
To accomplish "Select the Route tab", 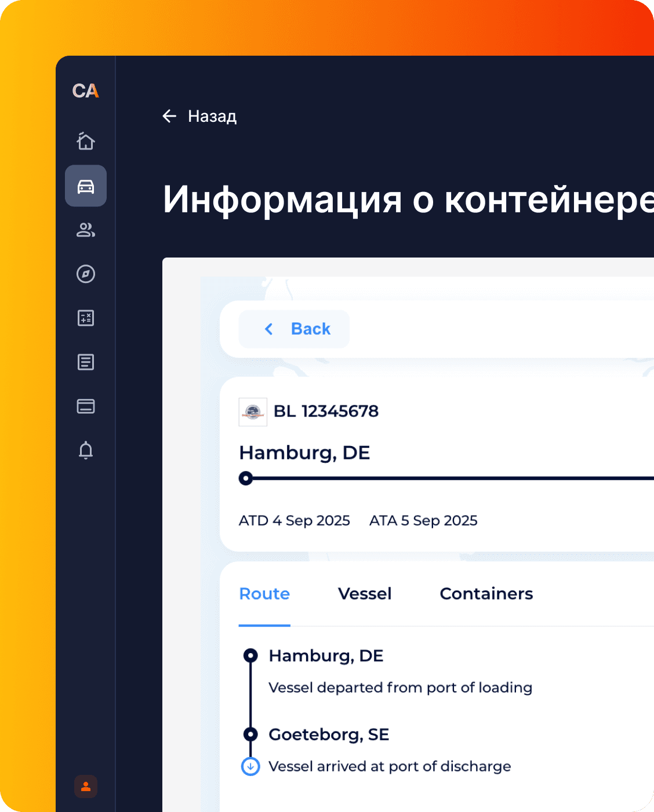I will pyautogui.click(x=264, y=593).
